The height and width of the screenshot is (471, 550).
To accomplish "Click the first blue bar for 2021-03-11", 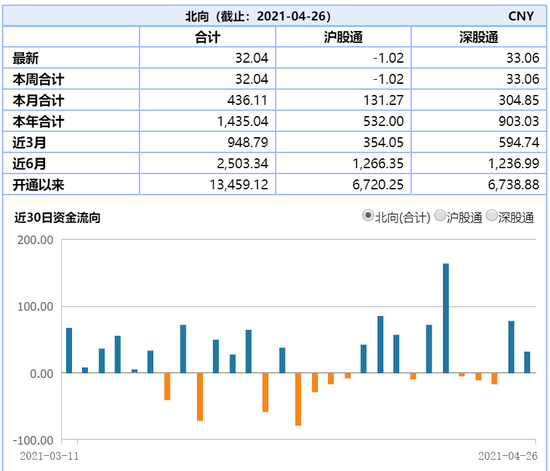I will (x=69, y=350).
